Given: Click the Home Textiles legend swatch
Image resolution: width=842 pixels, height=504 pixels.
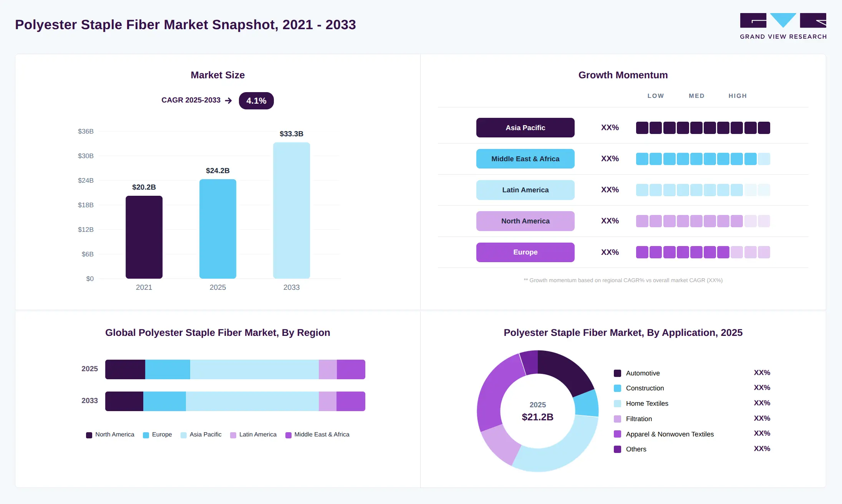Looking at the screenshot, I should [x=618, y=403].
